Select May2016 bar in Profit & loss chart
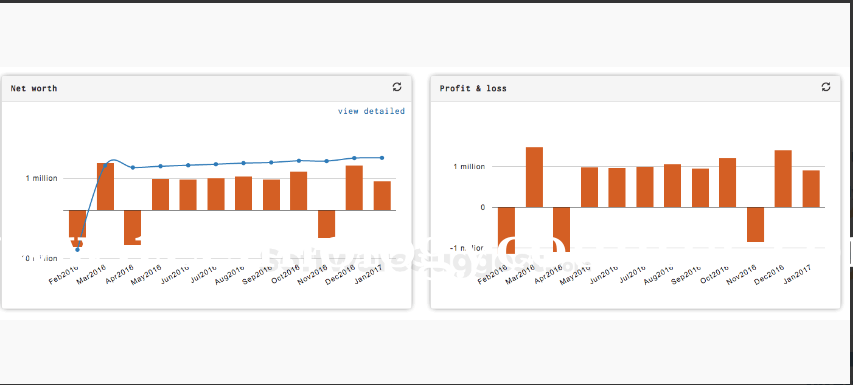 tap(589, 187)
